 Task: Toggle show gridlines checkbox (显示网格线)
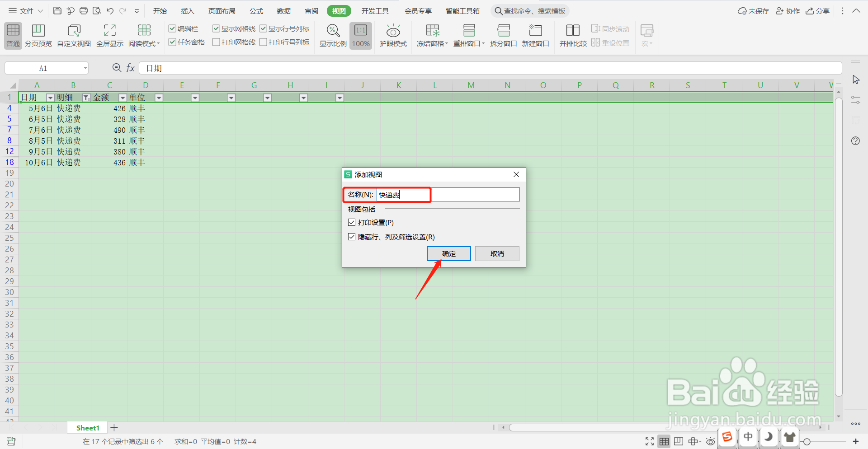pyautogui.click(x=216, y=28)
